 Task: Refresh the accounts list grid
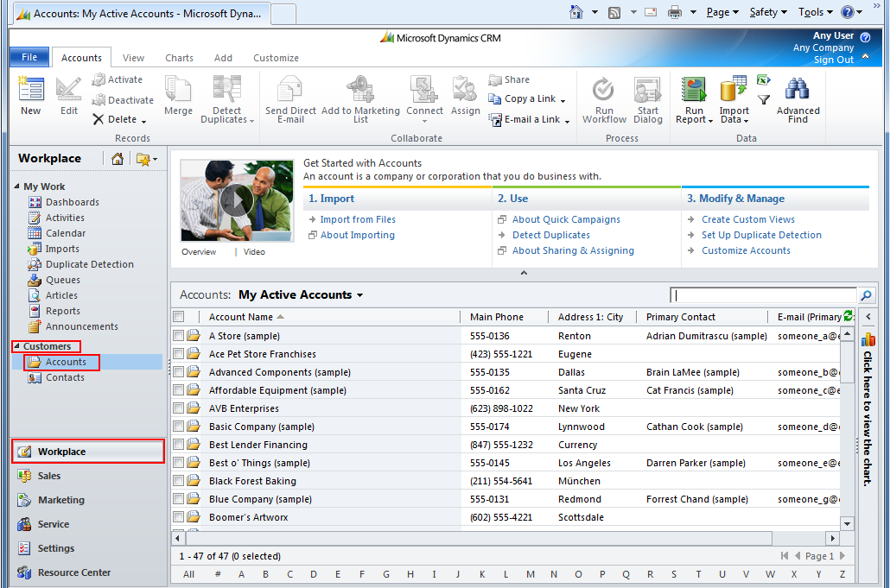pos(848,316)
